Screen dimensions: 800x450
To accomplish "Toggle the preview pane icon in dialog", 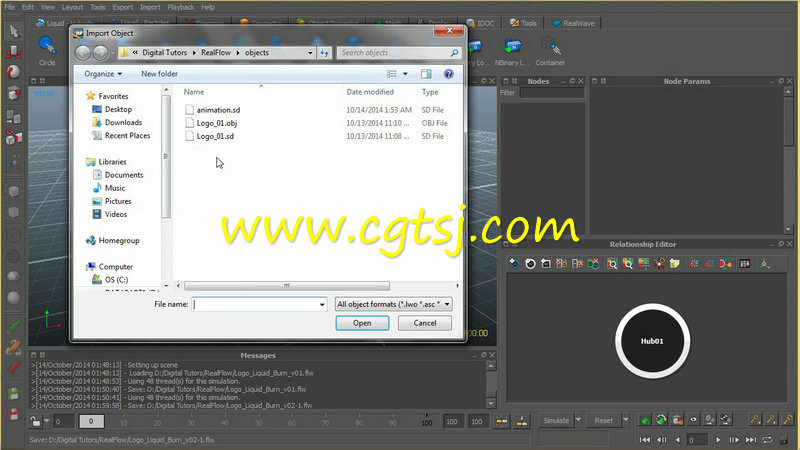I will click(x=426, y=74).
